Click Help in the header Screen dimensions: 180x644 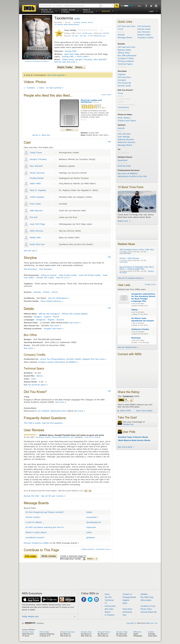click(x=139, y=6)
